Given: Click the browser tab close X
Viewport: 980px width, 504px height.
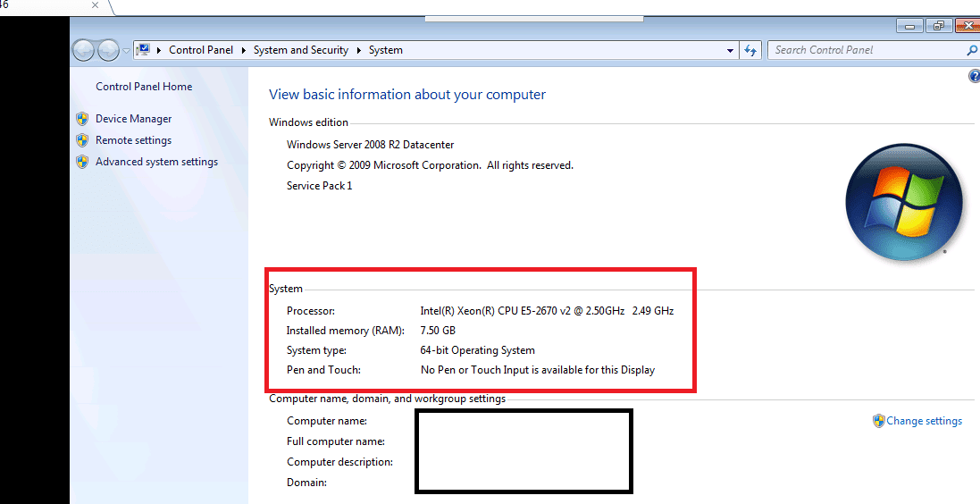Looking at the screenshot, I should pos(95,5).
